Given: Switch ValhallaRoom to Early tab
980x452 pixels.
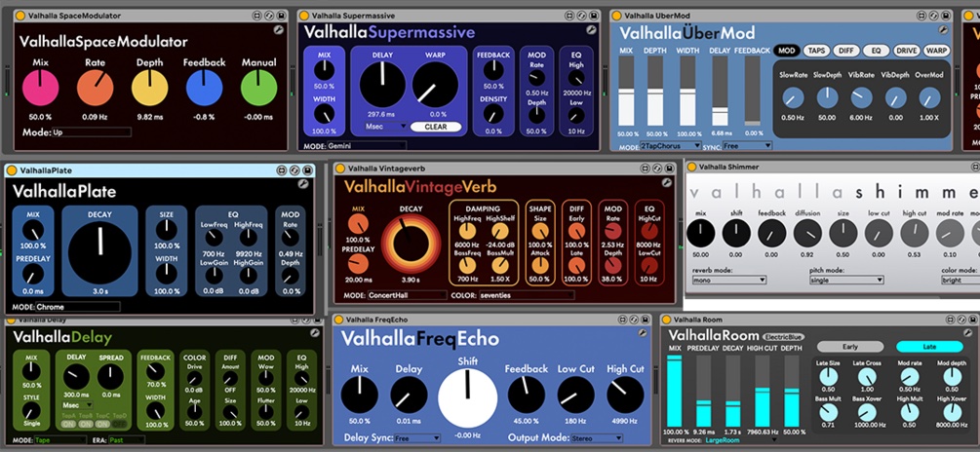Looking at the screenshot, I should pyautogui.click(x=850, y=347).
